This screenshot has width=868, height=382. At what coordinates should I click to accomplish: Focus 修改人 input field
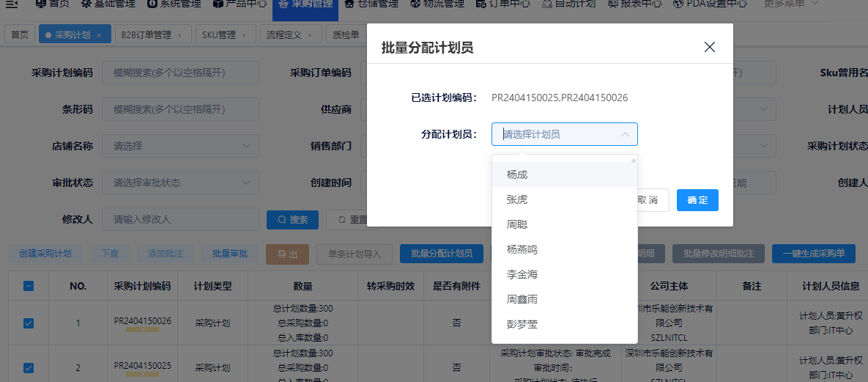tap(180, 219)
